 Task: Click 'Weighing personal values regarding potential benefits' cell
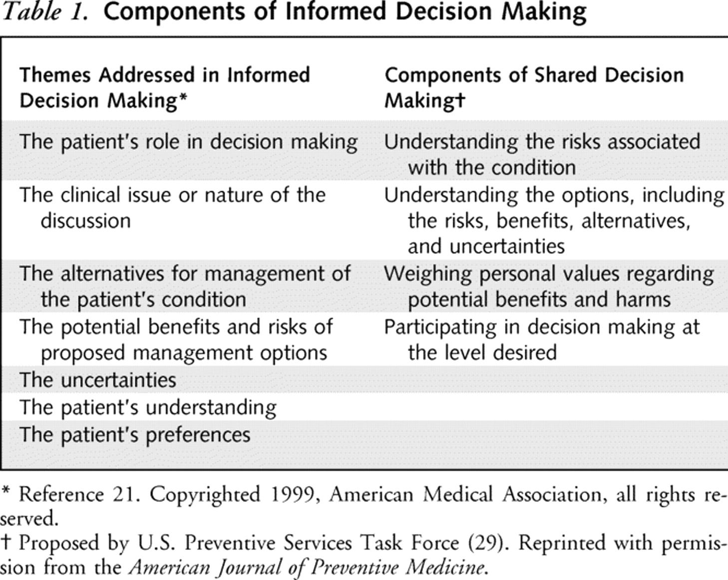pyautogui.click(x=548, y=286)
